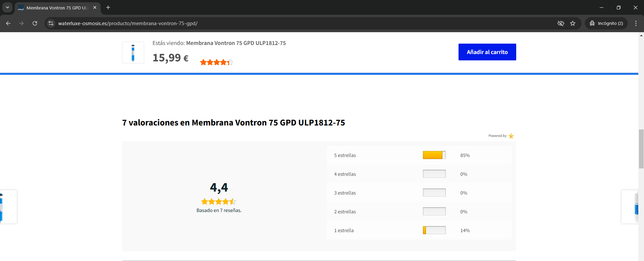Screen dimensions: 644x261
Task: Filter reviews by 2 estrellas row
Action: 419,212
